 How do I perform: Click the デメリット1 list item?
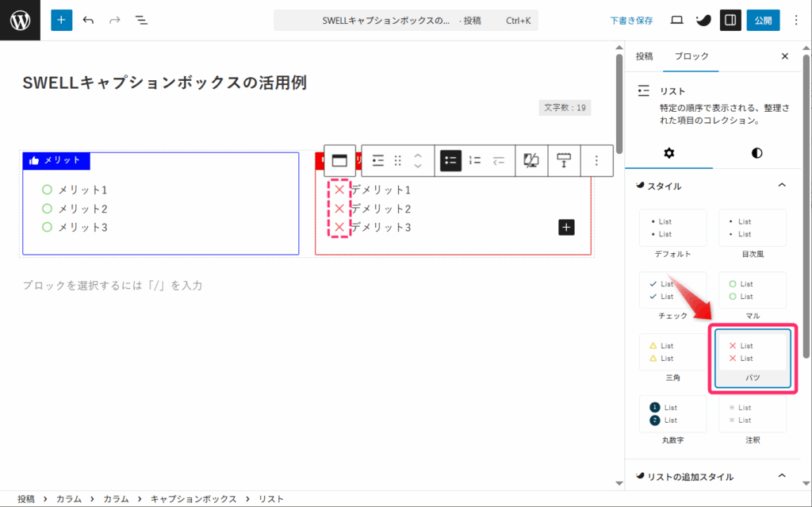(381, 190)
